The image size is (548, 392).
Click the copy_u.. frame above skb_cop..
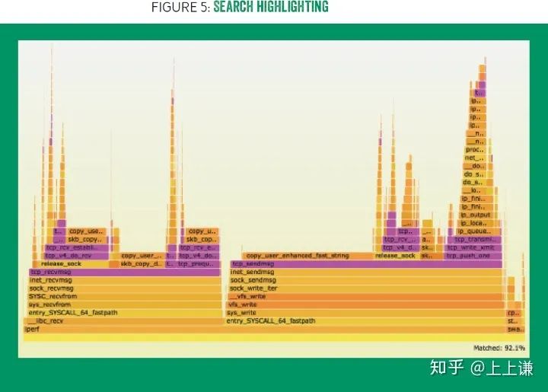(202, 231)
